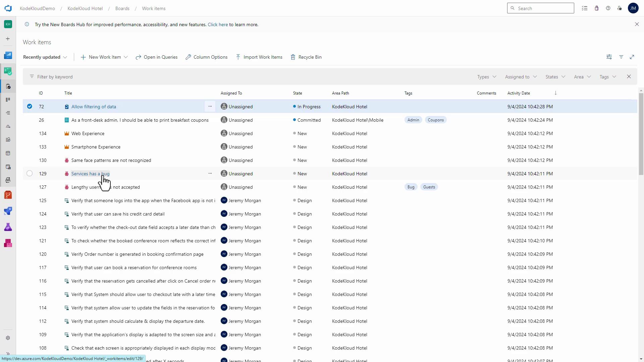Uncheck the selected row 72 checkbox
644x362 pixels.
click(30, 107)
